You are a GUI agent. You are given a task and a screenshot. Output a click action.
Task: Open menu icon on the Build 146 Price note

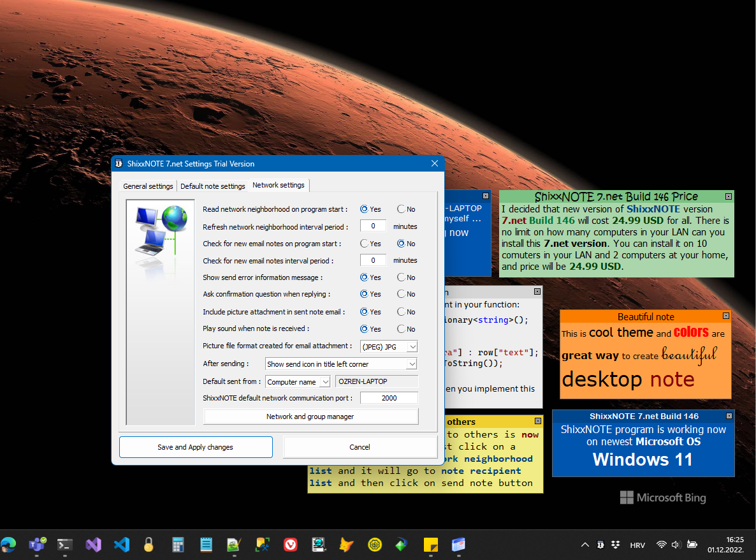tap(729, 196)
